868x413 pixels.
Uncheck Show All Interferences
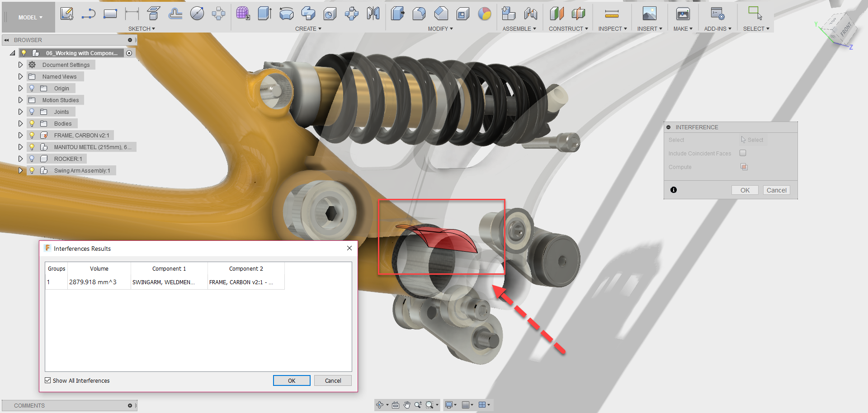pos(47,380)
